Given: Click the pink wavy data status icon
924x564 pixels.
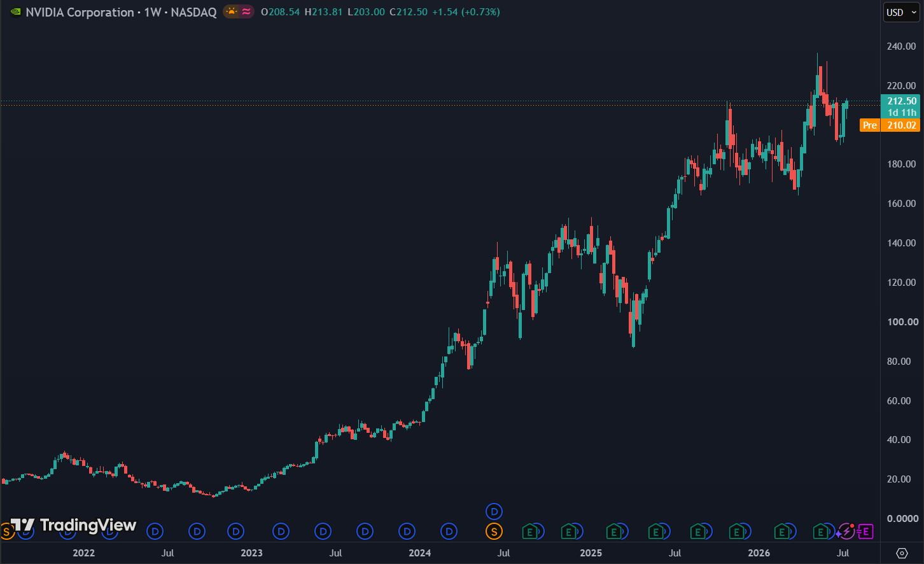Looking at the screenshot, I should pyautogui.click(x=246, y=11).
